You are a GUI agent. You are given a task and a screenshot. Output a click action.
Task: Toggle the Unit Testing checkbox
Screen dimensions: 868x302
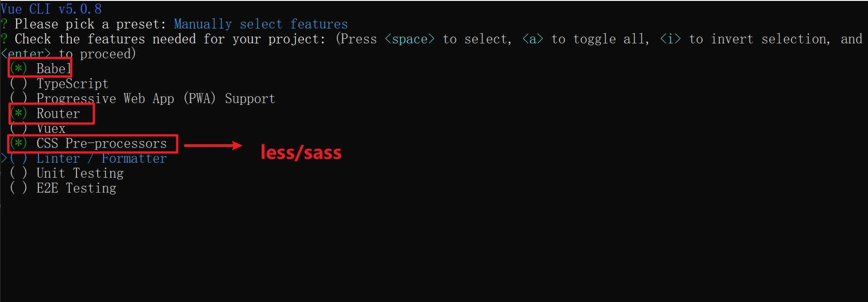pyautogui.click(x=19, y=173)
